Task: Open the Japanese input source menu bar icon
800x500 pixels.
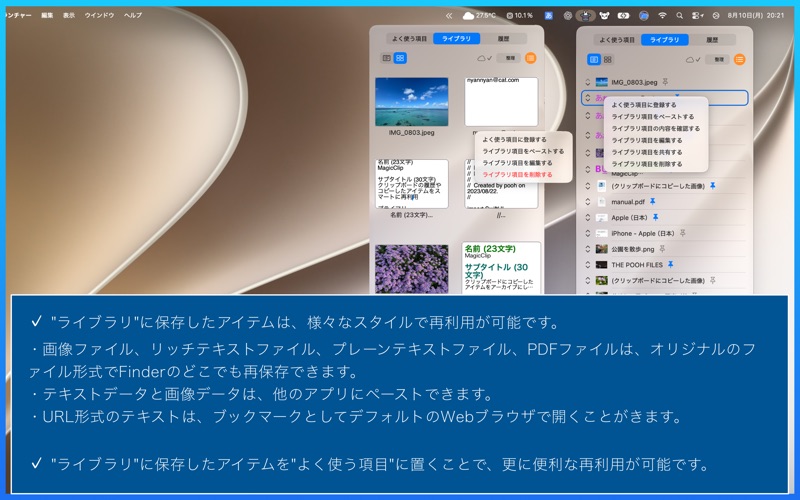Action: 548,16
